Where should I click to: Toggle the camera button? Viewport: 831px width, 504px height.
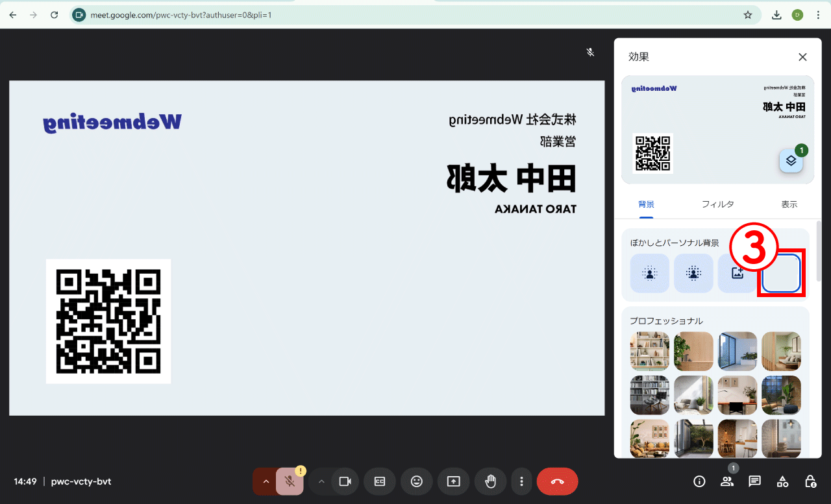pos(345,481)
